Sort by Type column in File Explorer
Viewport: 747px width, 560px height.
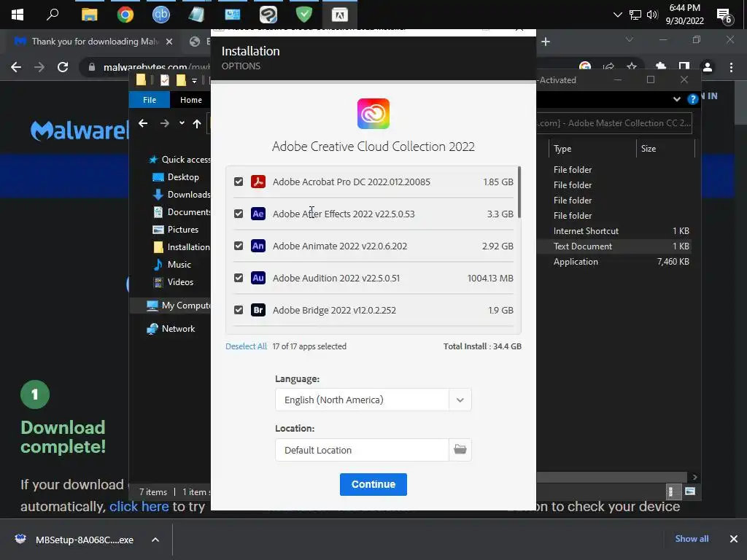pyautogui.click(x=562, y=149)
